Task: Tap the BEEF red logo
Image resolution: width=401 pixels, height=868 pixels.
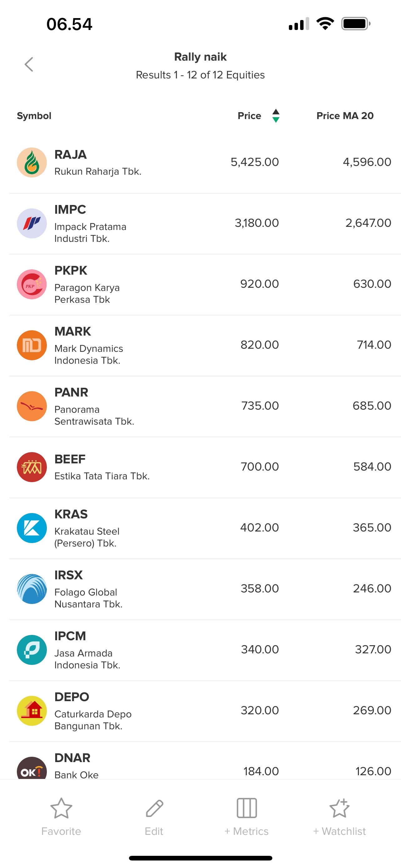Action: (x=32, y=467)
